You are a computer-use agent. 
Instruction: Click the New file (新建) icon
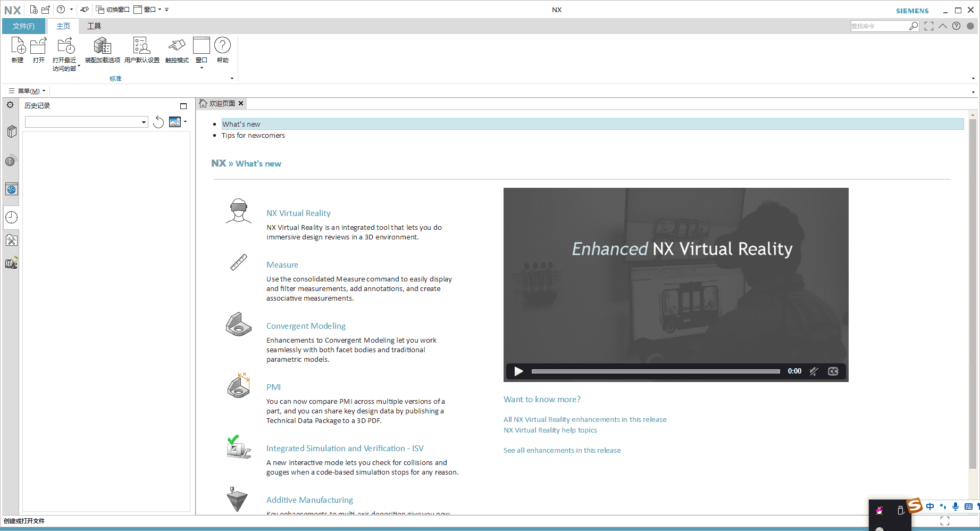[x=18, y=46]
